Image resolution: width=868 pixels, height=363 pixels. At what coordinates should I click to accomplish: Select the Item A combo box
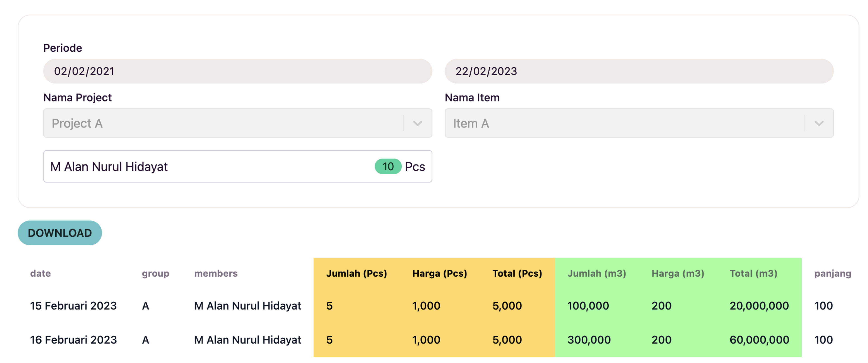coord(639,123)
